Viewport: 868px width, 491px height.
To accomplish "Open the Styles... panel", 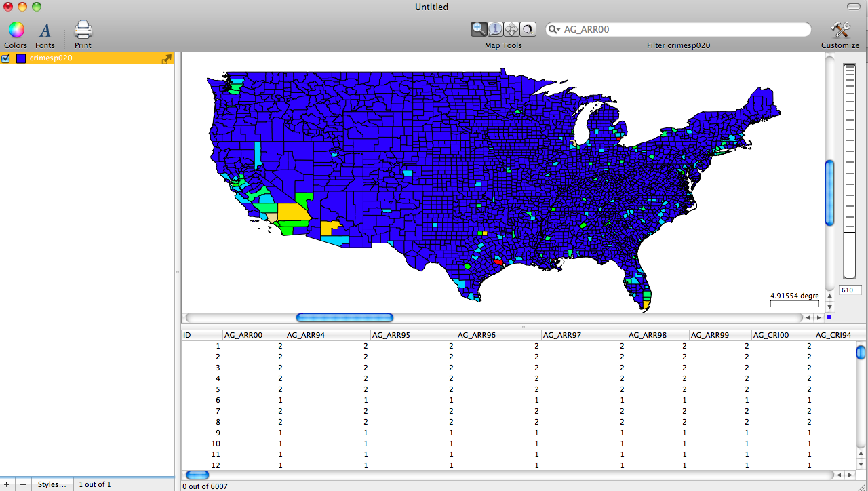I will click(52, 484).
